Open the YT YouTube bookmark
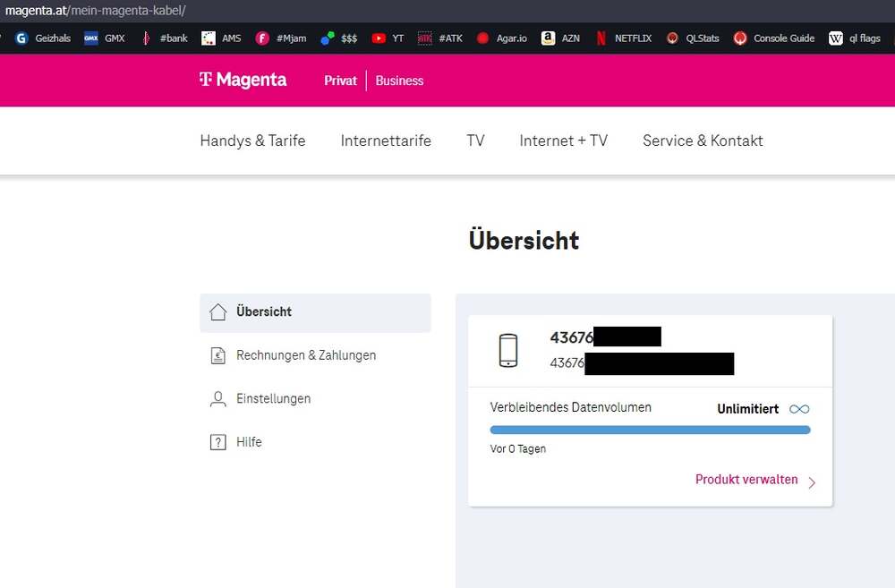The width and height of the screenshot is (895, 588). coord(388,38)
